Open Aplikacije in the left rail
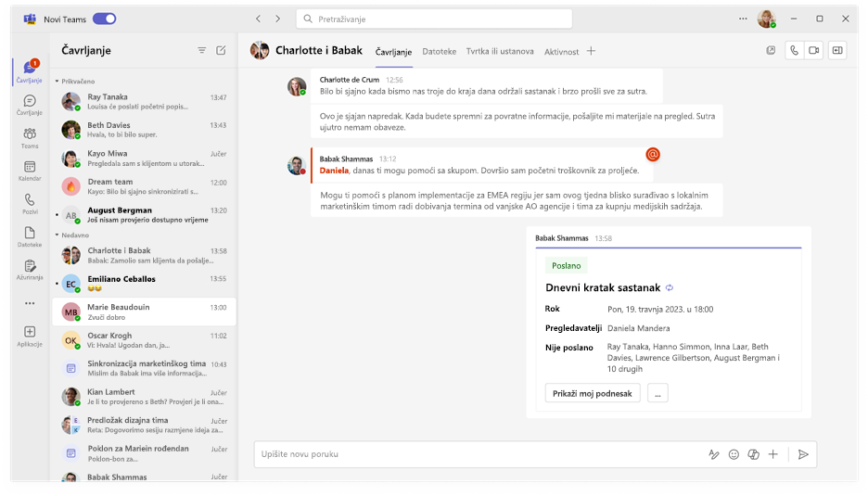868x496 pixels. click(x=30, y=336)
